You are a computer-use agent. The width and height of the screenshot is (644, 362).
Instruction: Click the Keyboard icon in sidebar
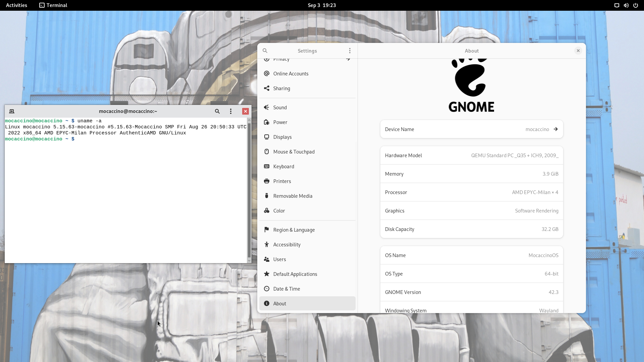coord(267,166)
